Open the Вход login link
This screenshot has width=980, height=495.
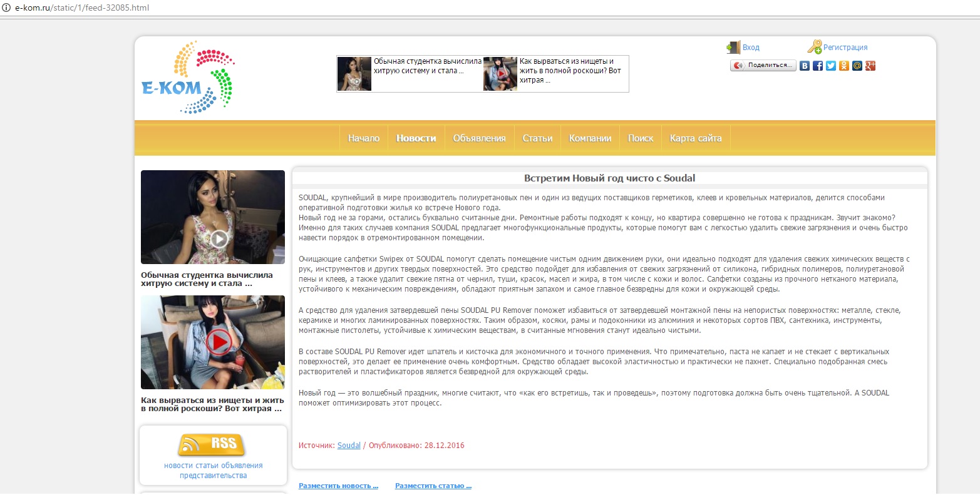pos(751,48)
